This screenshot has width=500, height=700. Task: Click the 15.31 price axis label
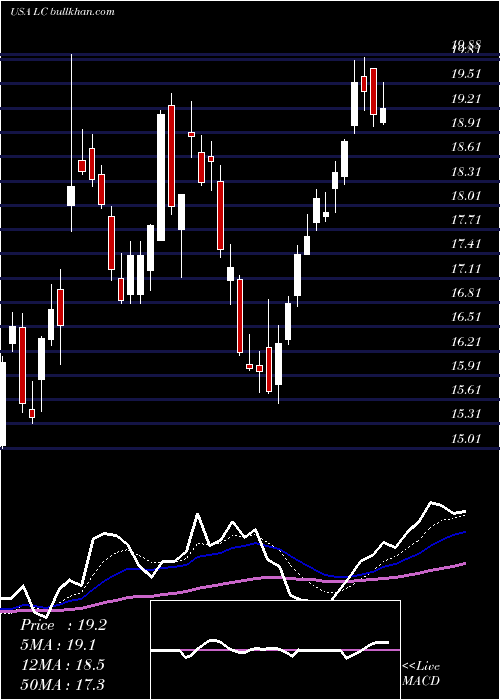(466, 414)
